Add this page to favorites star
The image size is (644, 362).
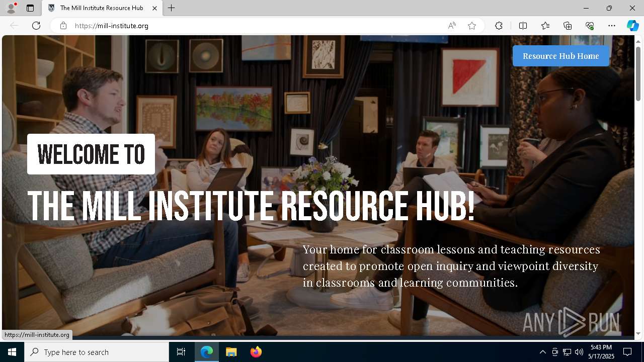tap(472, 26)
